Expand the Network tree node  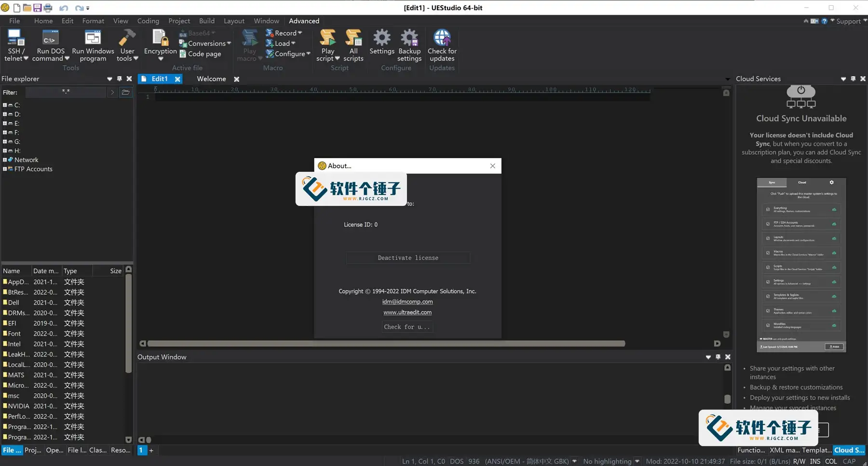point(5,160)
